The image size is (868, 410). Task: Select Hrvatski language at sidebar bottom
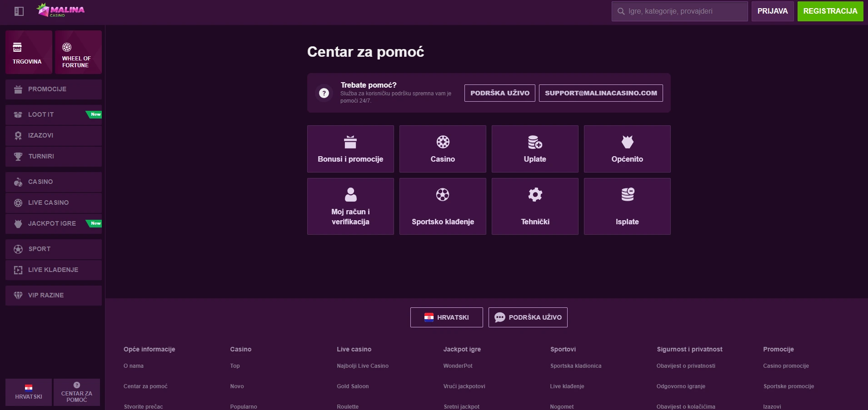[x=29, y=392]
